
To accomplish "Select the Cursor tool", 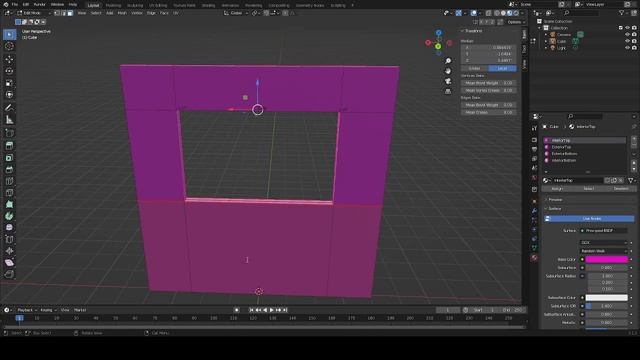I will (9, 47).
